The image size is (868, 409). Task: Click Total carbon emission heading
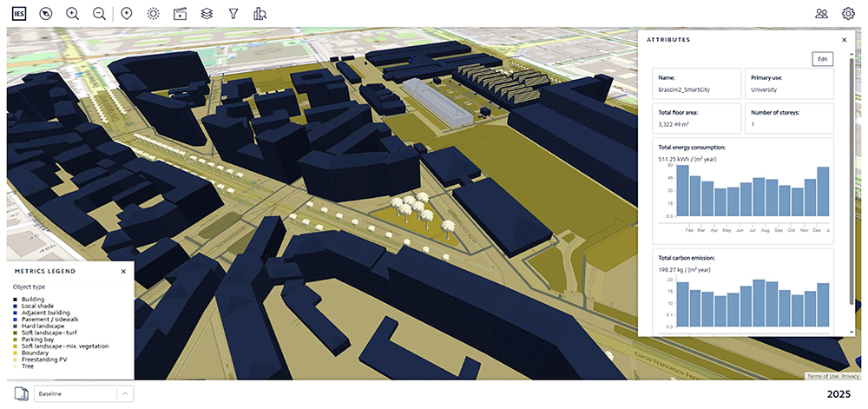click(x=687, y=258)
